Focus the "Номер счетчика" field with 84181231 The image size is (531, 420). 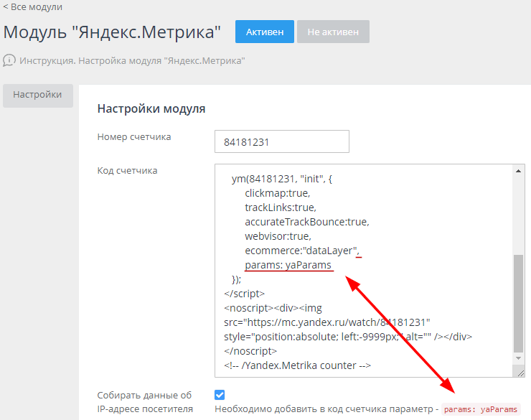coord(281,141)
